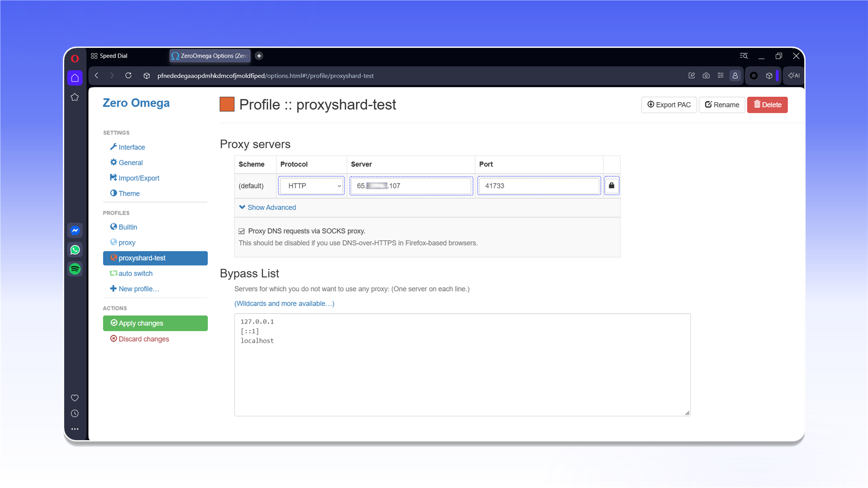Expand Show Advanced proxy options
This screenshot has height=488, width=868.
[x=268, y=207]
